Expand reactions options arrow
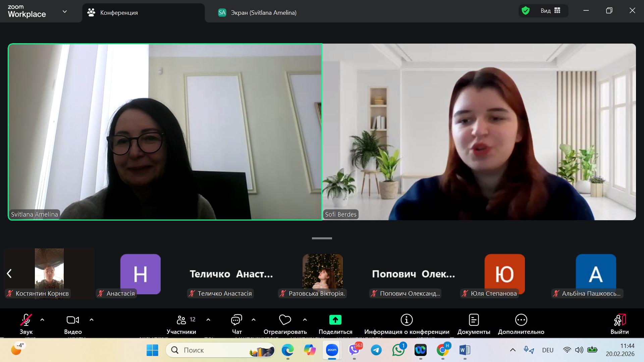644x362 pixels. pyautogui.click(x=305, y=320)
